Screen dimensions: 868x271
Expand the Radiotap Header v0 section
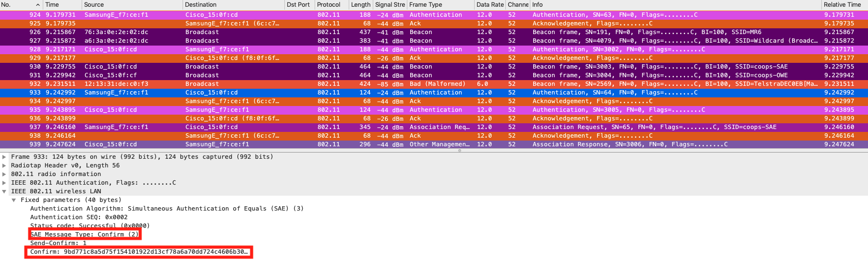(4, 165)
